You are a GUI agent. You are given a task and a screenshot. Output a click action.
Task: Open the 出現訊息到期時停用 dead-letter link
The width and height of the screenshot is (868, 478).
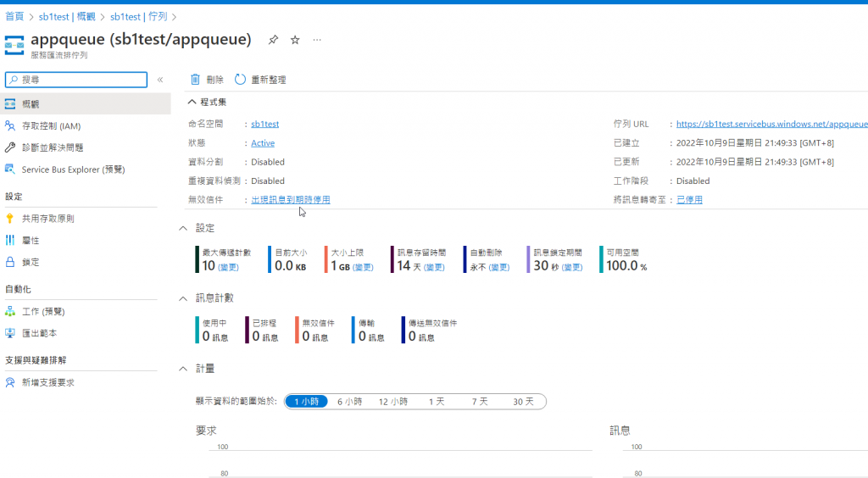pos(291,200)
